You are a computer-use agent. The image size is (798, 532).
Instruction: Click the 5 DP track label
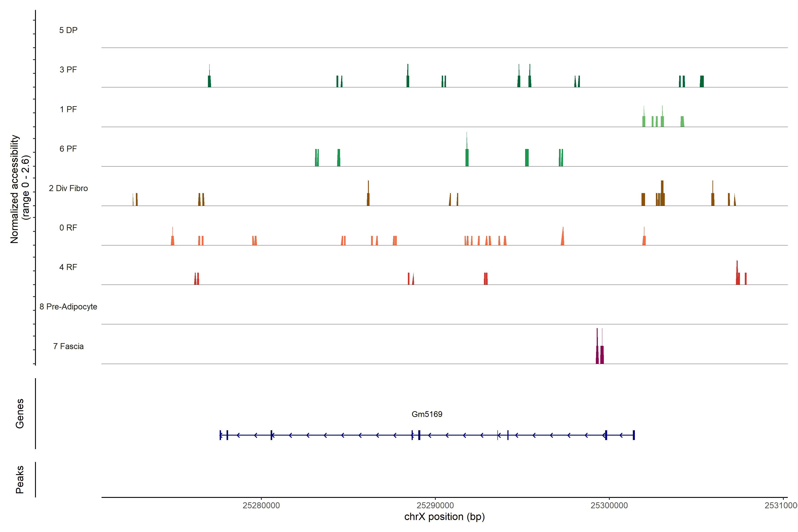tap(68, 30)
